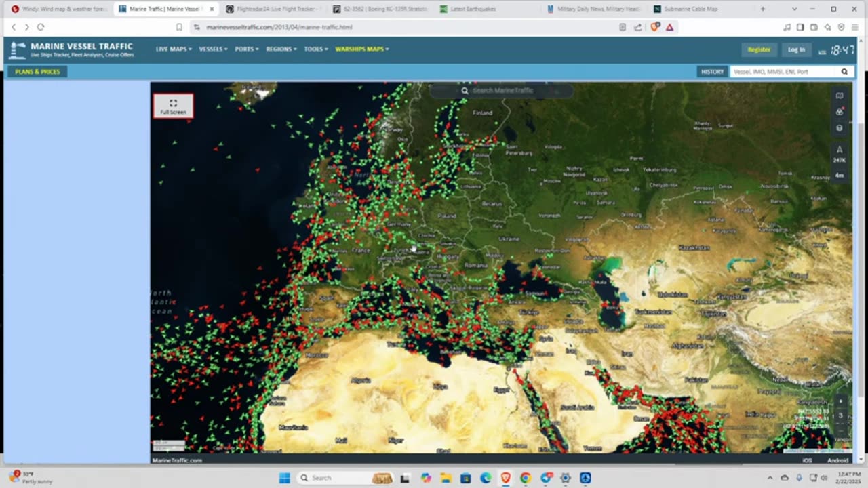
Task: Open the LIVE MAPS dropdown menu
Action: (x=174, y=49)
